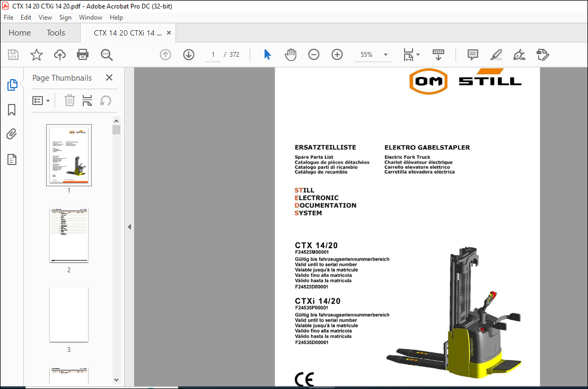
Task: Click serial number F24535D00001
Action: pos(312,342)
